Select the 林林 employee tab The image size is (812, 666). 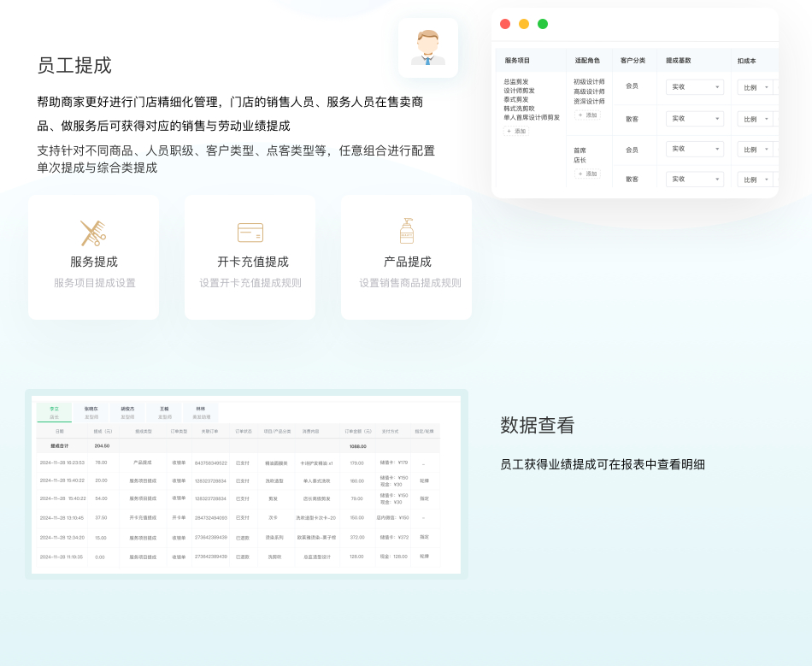coord(200,412)
